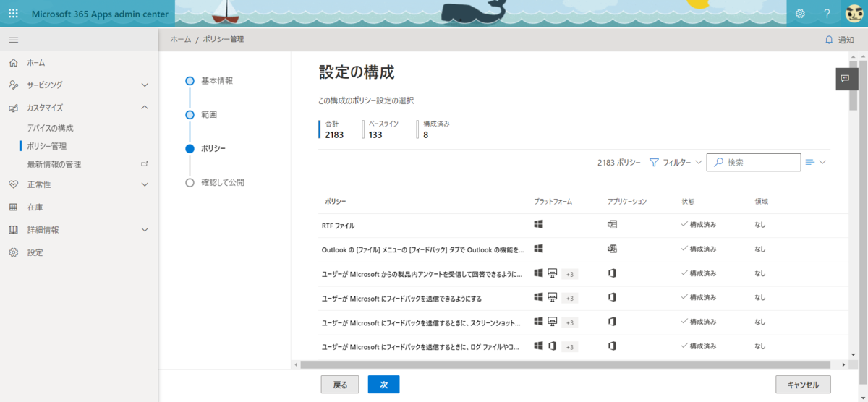Image resolution: width=868 pixels, height=402 pixels.
Task: Click +3 platforms badge in アンケート row
Action: click(570, 274)
